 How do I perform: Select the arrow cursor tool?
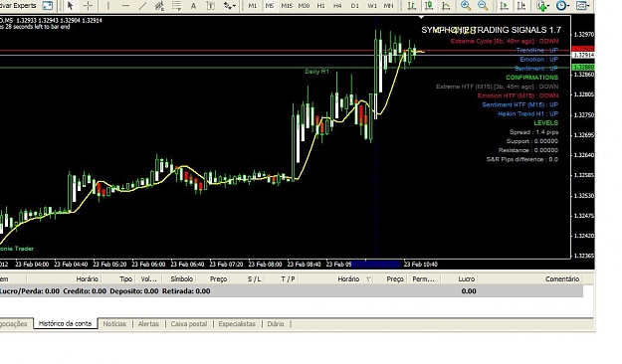point(71,6)
